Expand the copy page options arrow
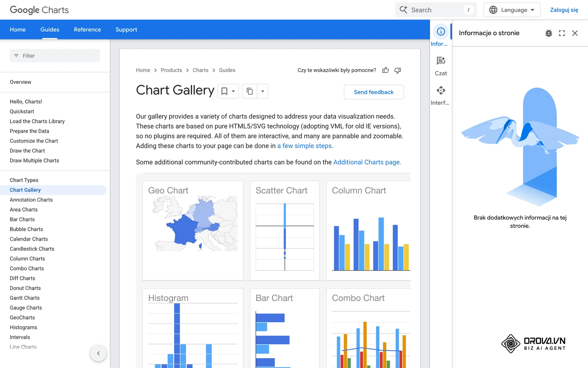Image resolution: width=588 pixels, height=368 pixels. pyautogui.click(x=262, y=91)
